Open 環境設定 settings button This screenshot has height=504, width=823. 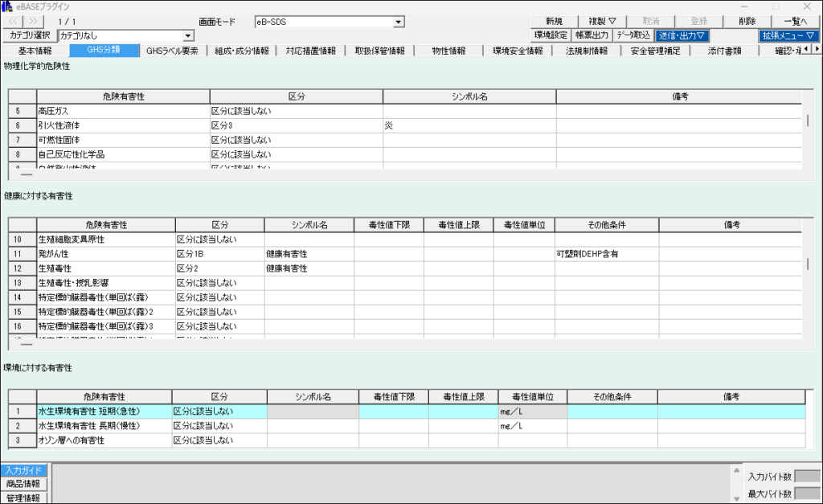tap(551, 35)
